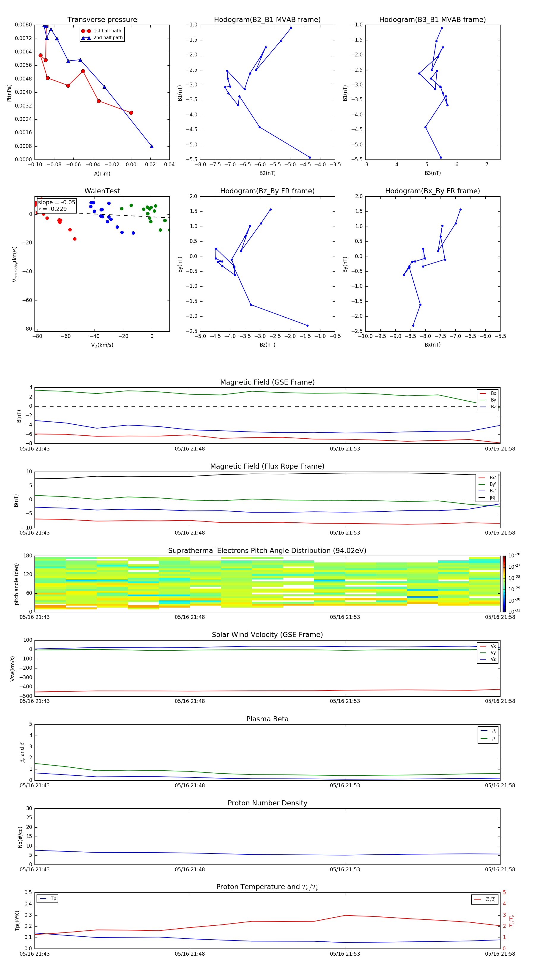Click '1st half path' legend entry
Viewport: 535px width, 980px height.
tap(102, 31)
